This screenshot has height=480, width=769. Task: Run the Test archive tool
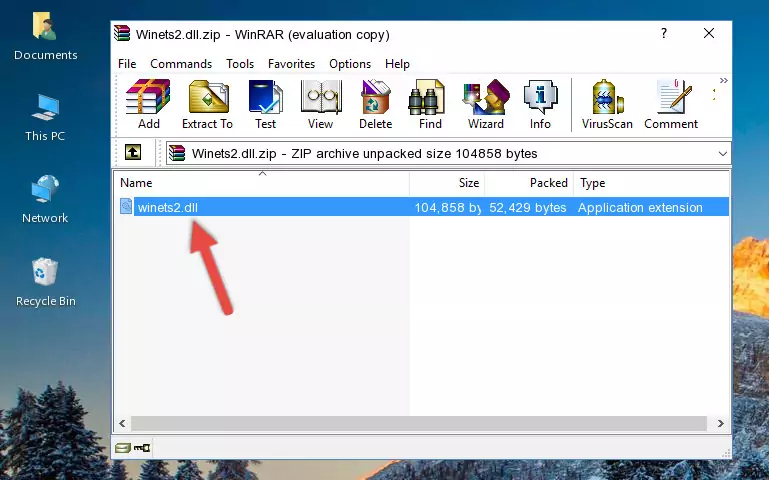click(x=265, y=104)
